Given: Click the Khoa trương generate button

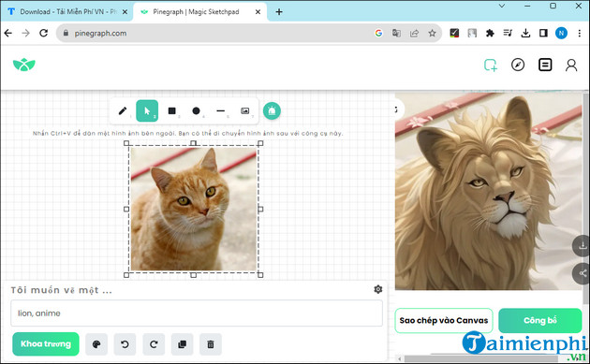Looking at the screenshot, I should pyautogui.click(x=46, y=343).
